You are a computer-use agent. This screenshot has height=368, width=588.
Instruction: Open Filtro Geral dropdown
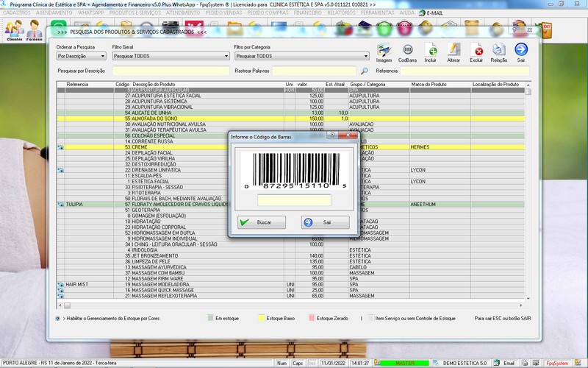coord(171,56)
